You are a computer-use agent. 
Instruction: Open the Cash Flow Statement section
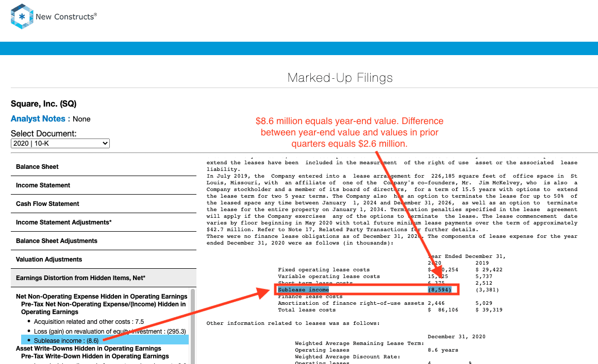coord(103,204)
